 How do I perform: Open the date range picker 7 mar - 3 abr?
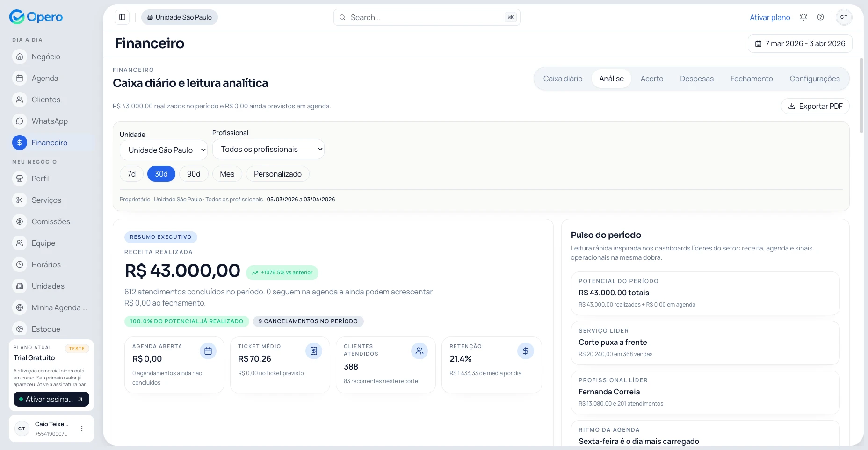pyautogui.click(x=800, y=43)
